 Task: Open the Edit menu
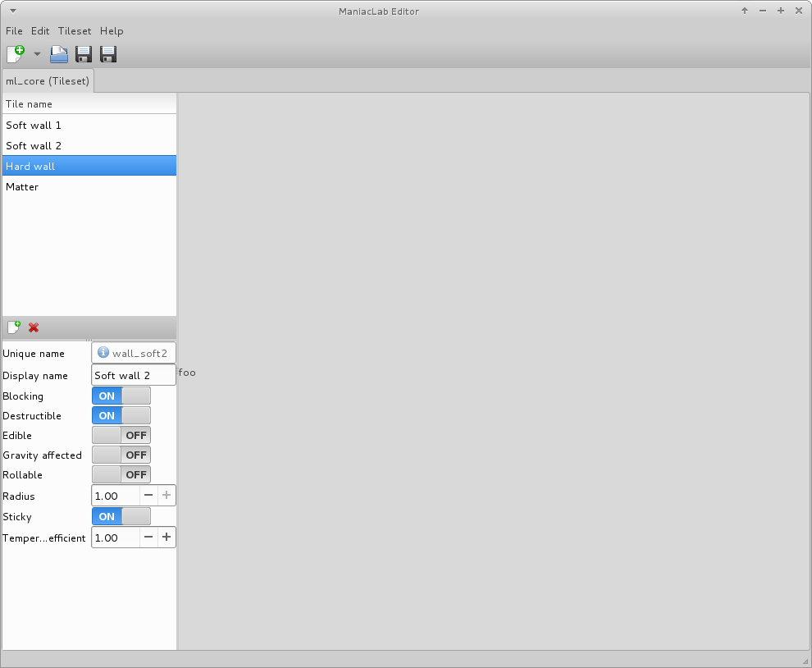coord(40,31)
